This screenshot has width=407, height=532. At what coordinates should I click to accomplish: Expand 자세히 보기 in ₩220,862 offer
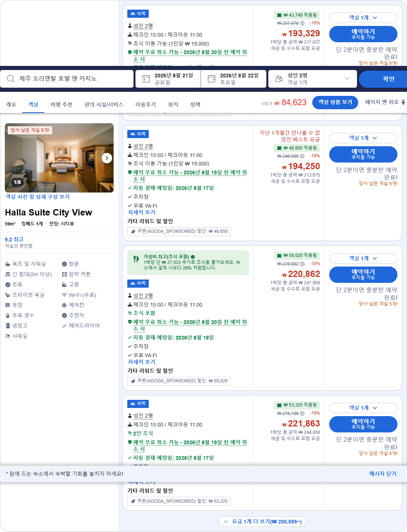(141, 362)
